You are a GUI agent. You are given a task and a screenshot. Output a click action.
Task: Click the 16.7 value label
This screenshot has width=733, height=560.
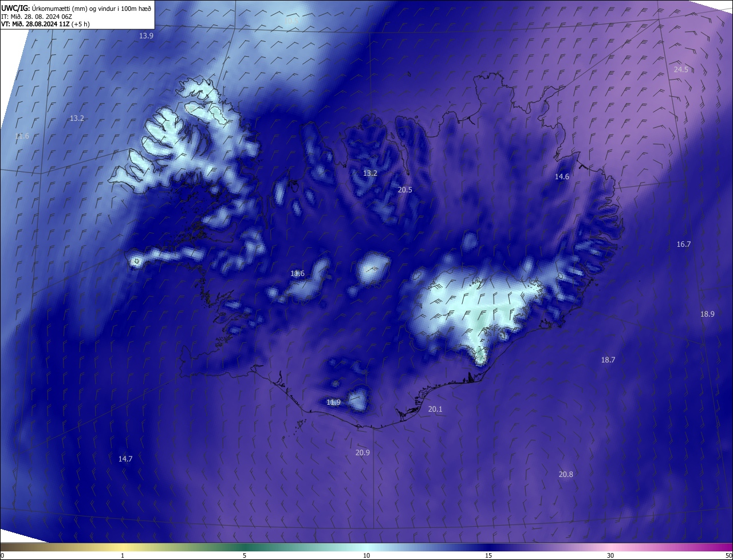coord(684,244)
